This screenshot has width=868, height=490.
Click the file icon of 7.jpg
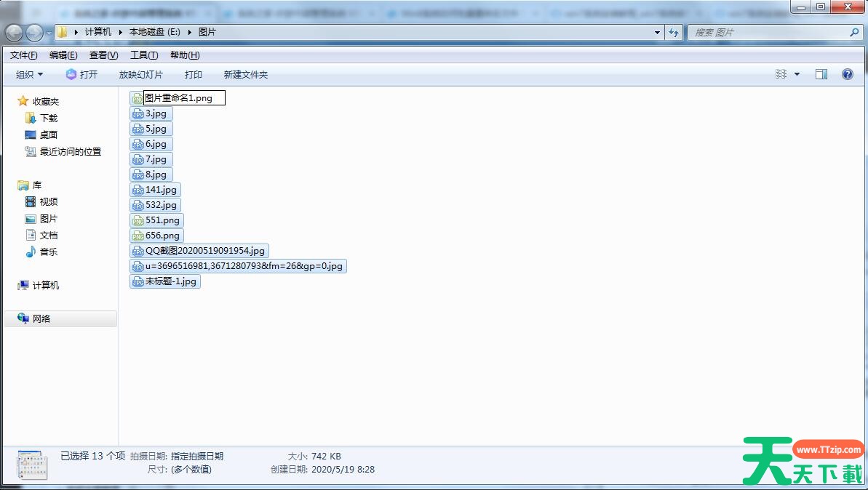pos(138,159)
